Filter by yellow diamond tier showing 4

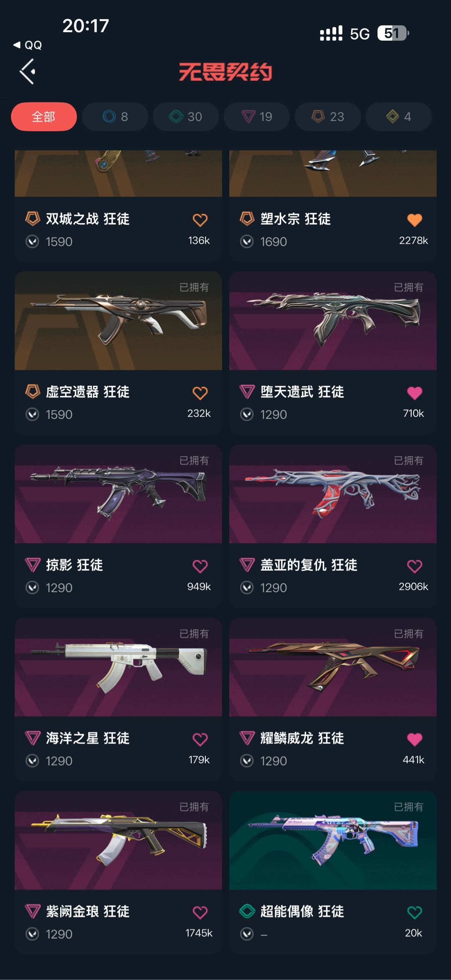pyautogui.click(x=399, y=116)
